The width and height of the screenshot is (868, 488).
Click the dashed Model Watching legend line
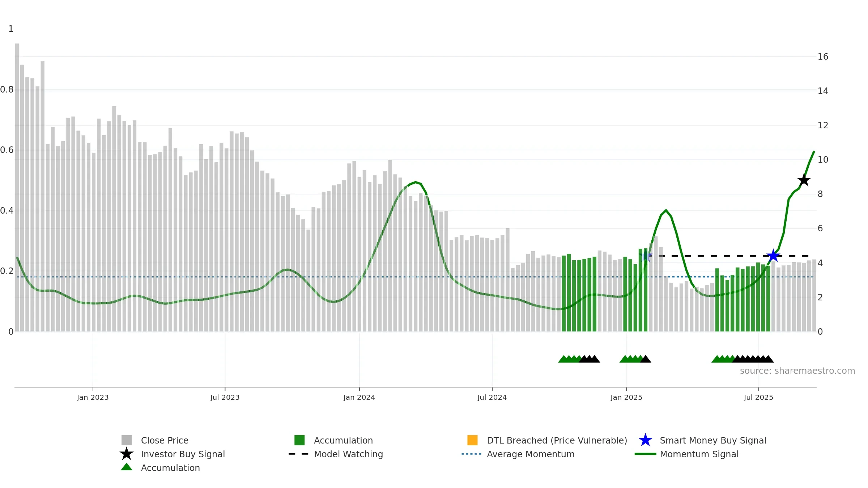(x=299, y=454)
